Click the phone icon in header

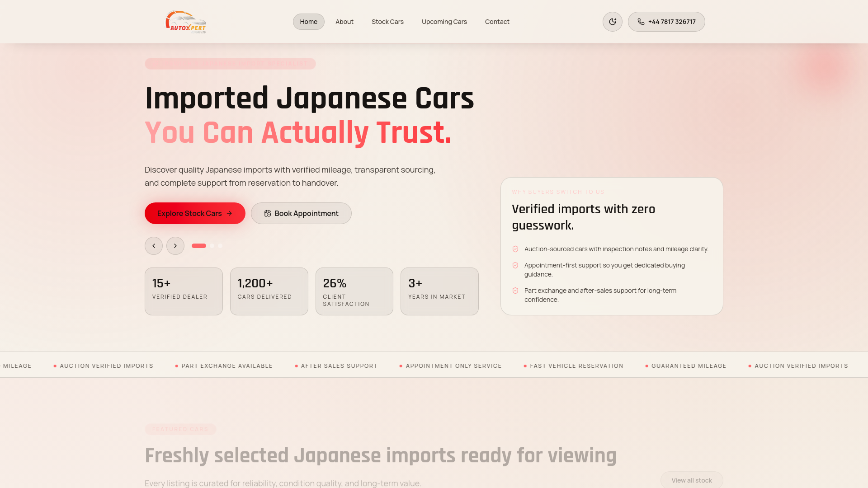641,22
